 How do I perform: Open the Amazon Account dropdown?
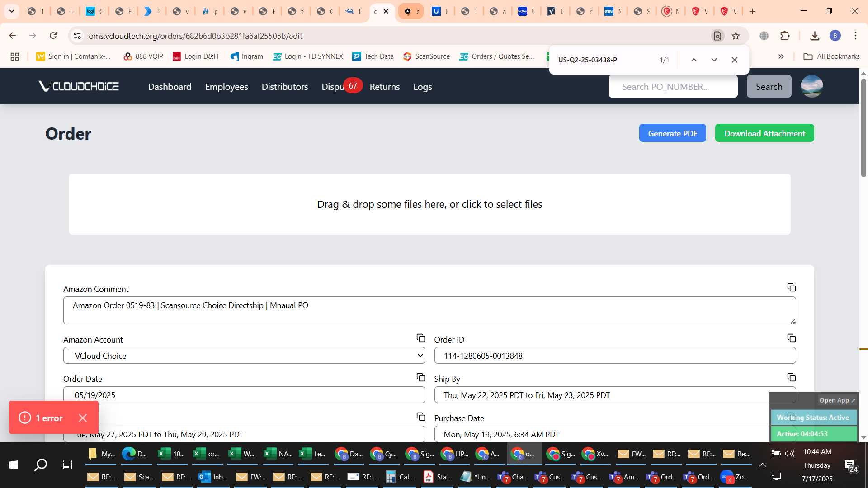tap(244, 356)
